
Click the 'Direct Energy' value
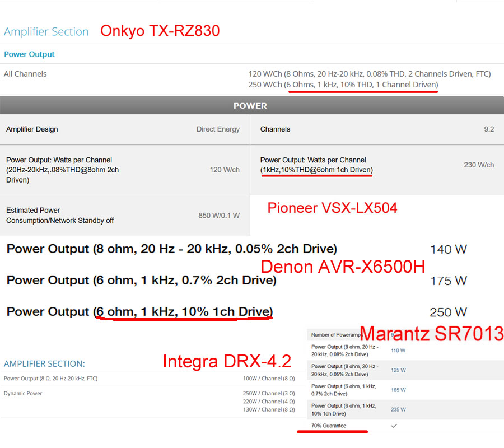218,129
